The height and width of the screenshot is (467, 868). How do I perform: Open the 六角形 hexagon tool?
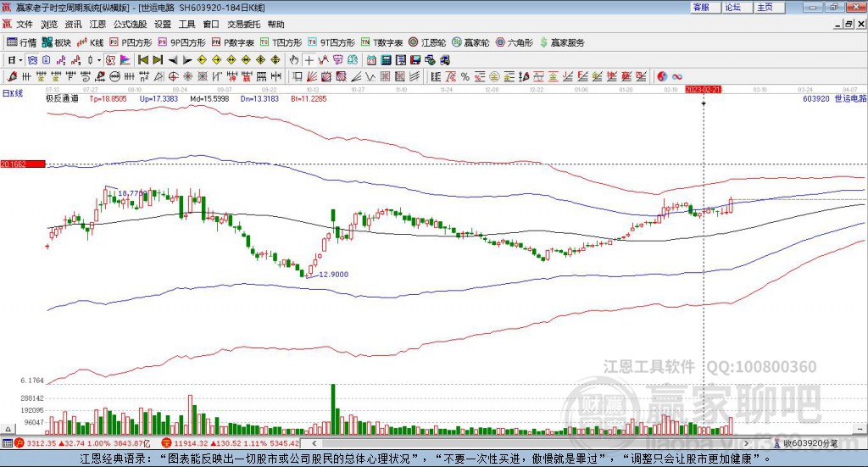coord(515,42)
